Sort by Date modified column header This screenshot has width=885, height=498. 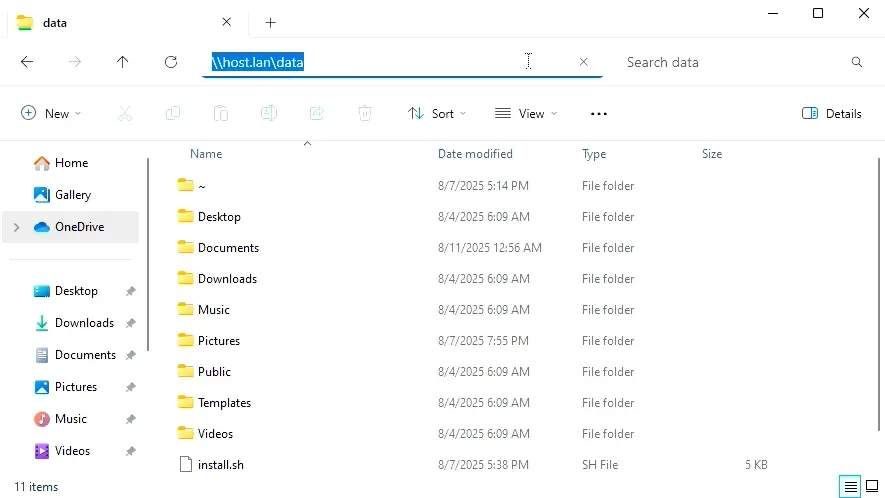(x=475, y=154)
